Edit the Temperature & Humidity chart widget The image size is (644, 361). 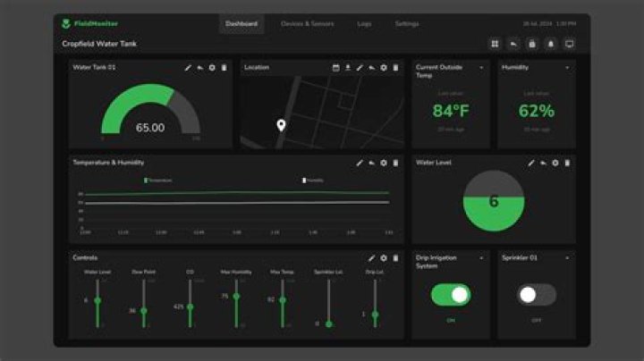[360, 163]
